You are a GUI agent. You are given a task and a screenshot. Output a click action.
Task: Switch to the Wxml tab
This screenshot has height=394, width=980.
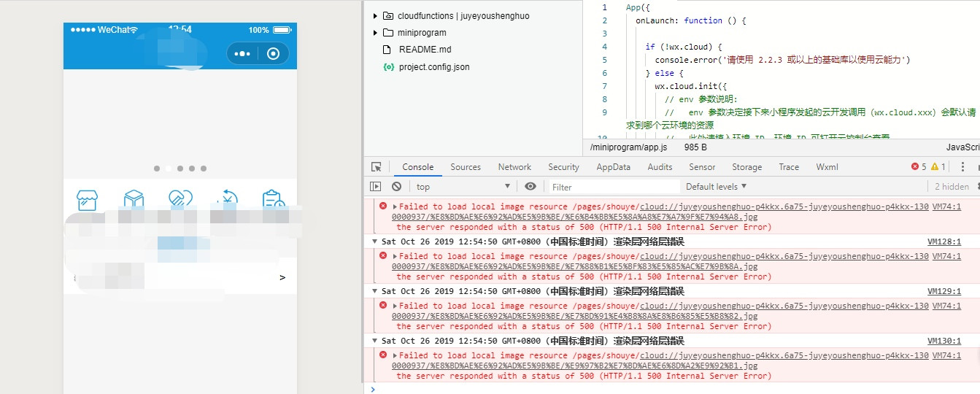(x=827, y=167)
